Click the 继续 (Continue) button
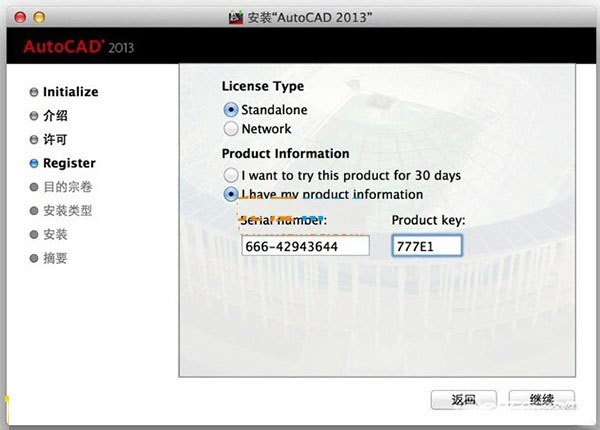 point(541,400)
